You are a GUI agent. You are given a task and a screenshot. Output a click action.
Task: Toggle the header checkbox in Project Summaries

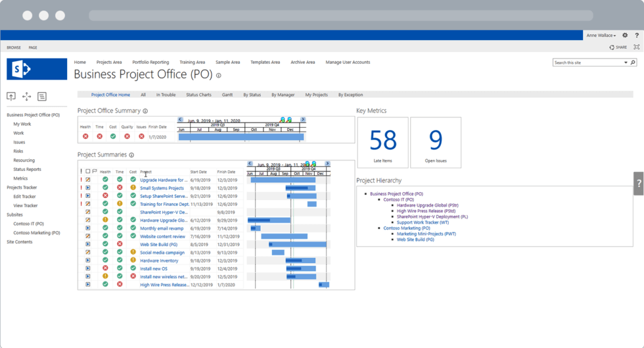point(88,172)
